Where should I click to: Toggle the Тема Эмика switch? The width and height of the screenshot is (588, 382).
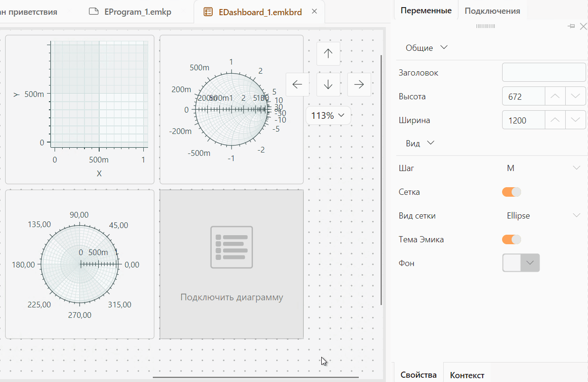[512, 239]
